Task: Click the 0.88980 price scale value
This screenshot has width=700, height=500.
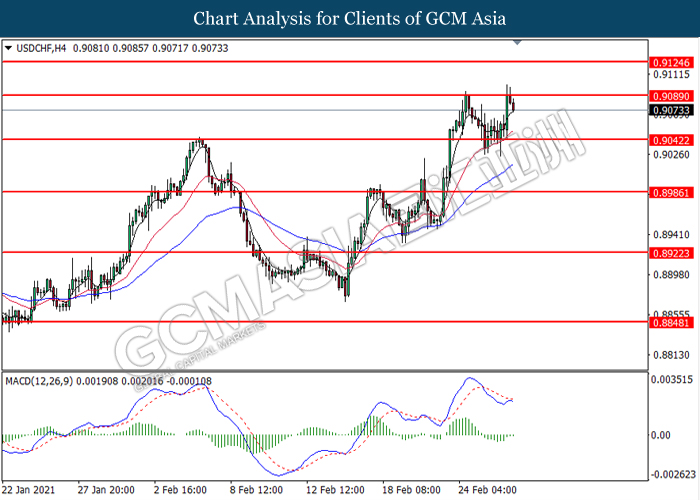Action: (671, 275)
